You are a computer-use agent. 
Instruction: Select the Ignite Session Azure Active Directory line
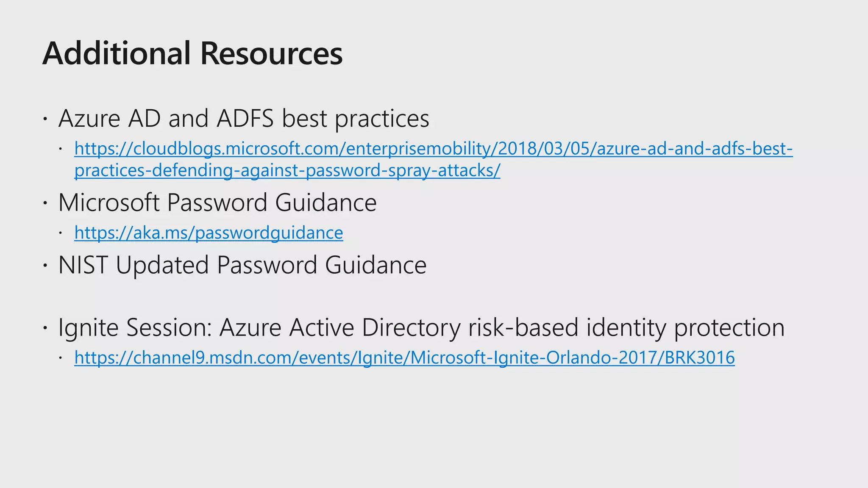coord(421,327)
